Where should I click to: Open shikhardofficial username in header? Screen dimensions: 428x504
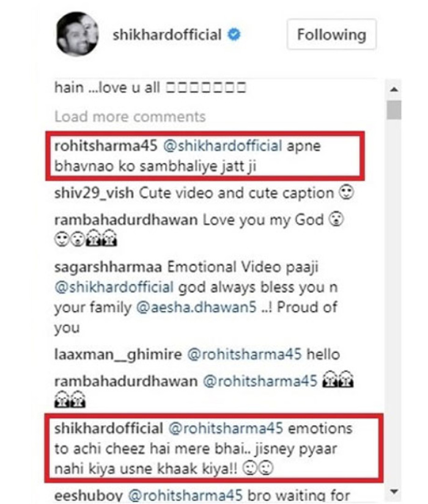(x=167, y=35)
